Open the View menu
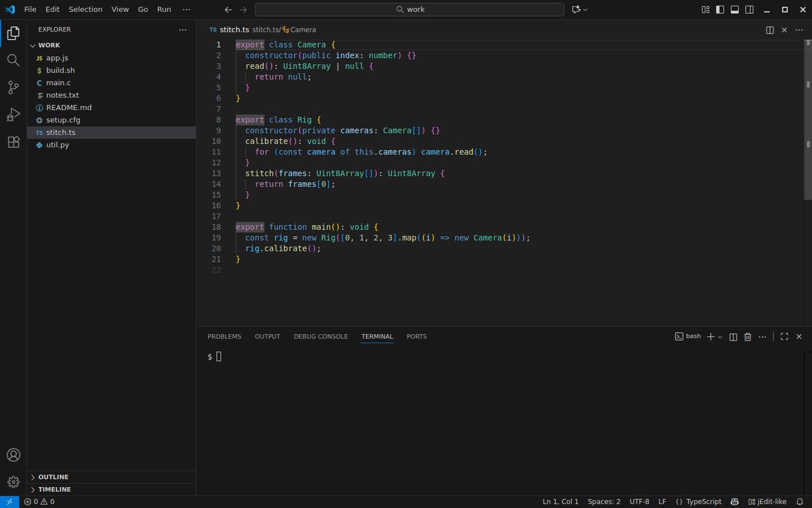812x508 pixels. pyautogui.click(x=120, y=10)
